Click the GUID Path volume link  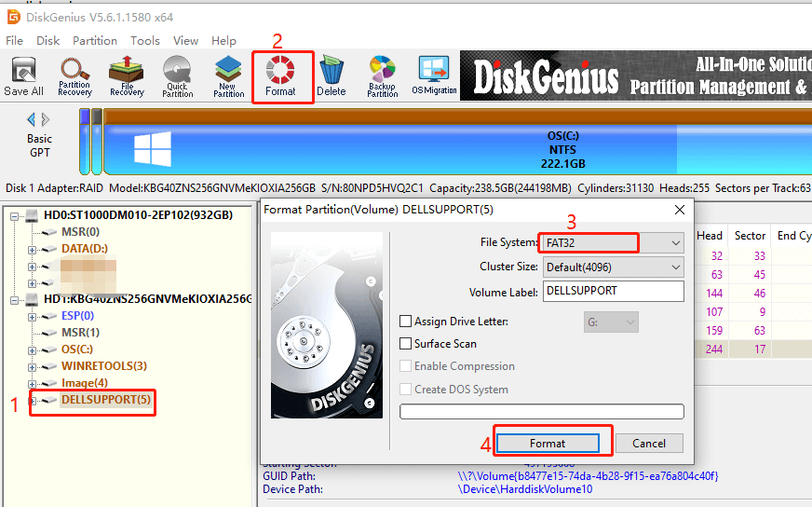point(588,476)
